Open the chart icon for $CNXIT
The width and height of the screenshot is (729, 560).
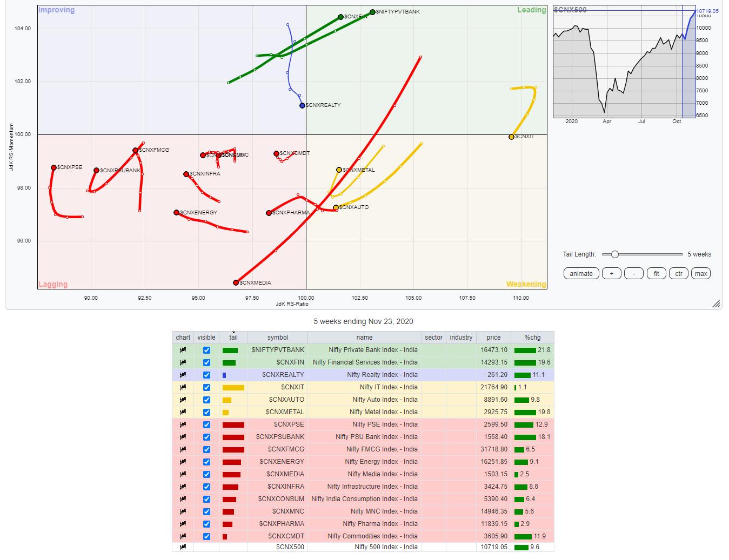183,387
